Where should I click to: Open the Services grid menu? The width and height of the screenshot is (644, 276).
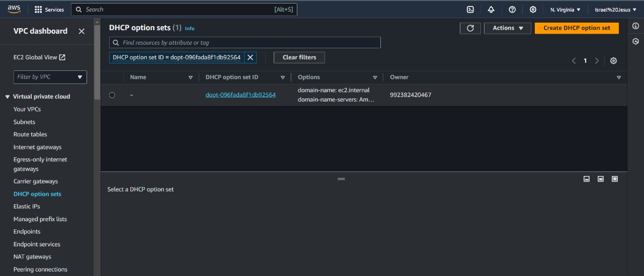[x=49, y=10]
